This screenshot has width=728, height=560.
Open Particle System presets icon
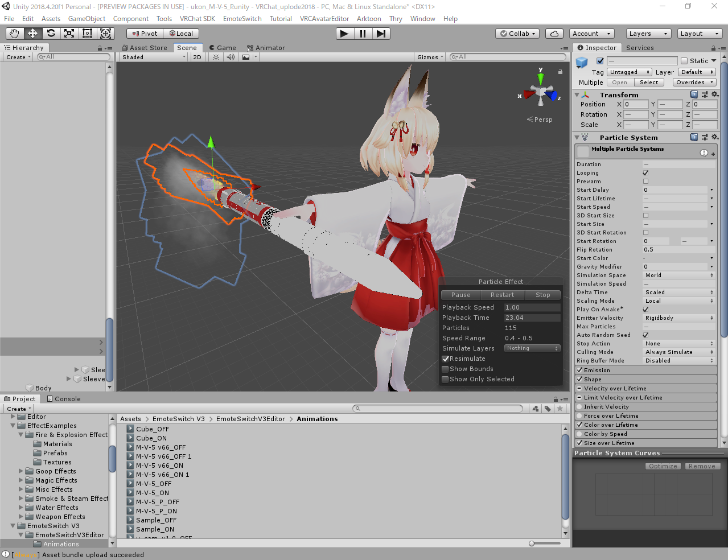(x=705, y=137)
